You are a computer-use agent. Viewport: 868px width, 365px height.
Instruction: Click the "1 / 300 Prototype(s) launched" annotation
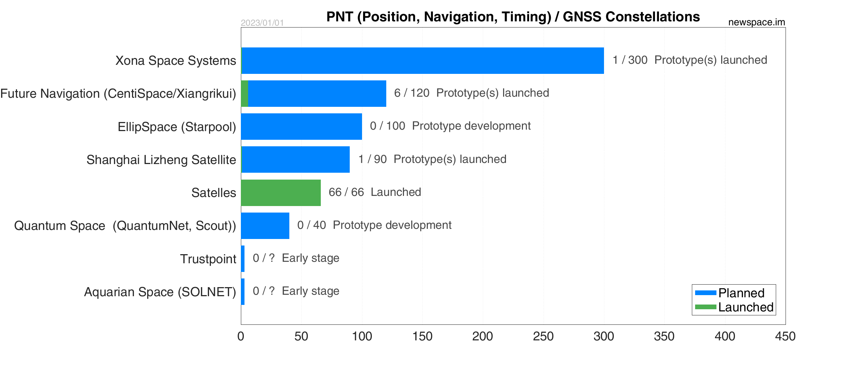coord(689,60)
